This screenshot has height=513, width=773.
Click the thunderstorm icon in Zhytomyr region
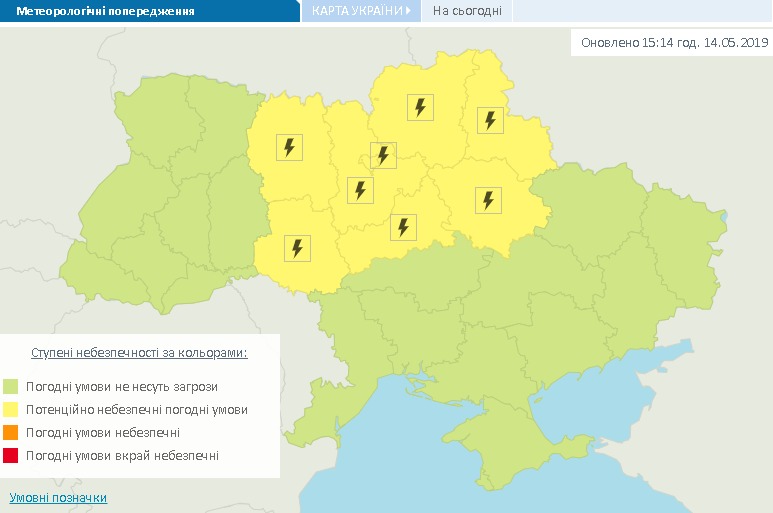(x=289, y=148)
